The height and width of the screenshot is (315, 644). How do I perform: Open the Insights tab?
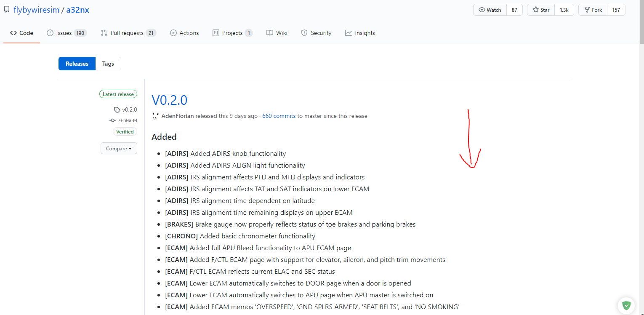click(x=360, y=33)
